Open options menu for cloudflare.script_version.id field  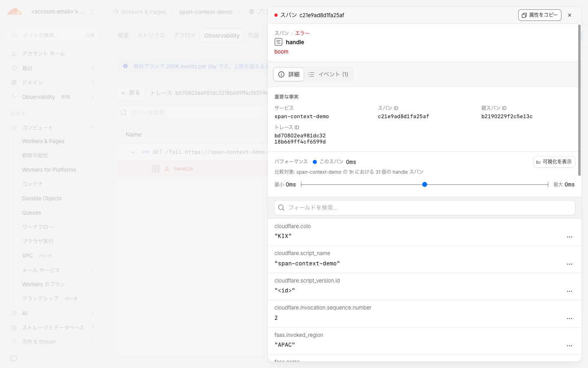pyautogui.click(x=570, y=291)
